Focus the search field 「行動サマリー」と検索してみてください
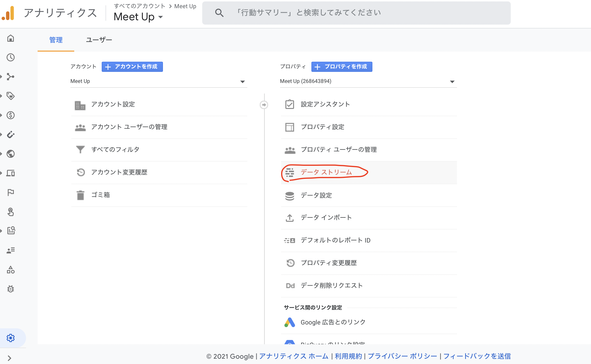The height and width of the screenshot is (364, 591). click(x=356, y=13)
